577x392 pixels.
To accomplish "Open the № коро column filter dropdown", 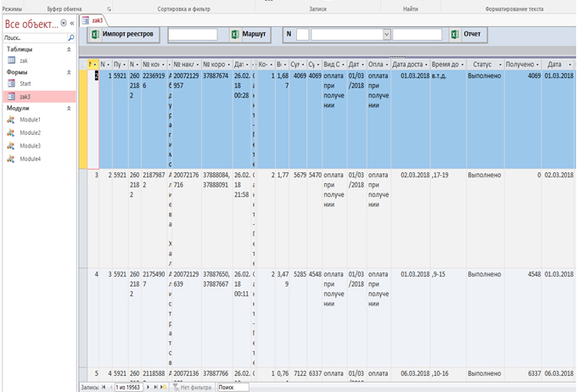I will [228, 64].
